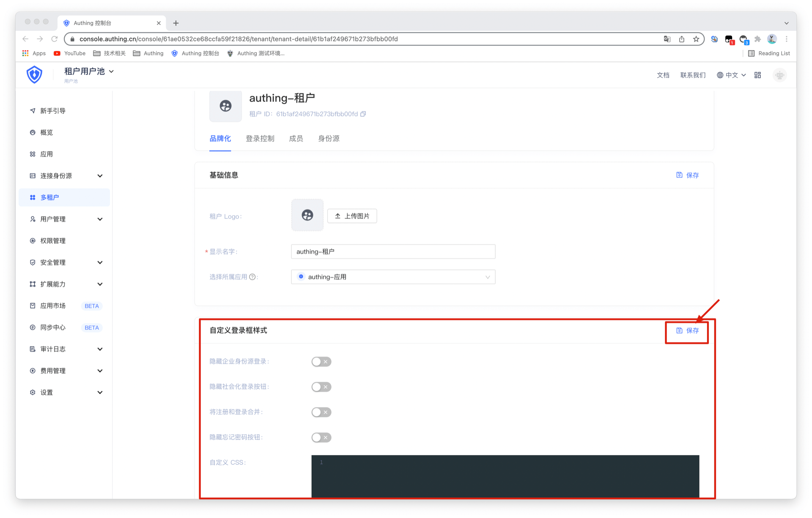Click 上传图片 upload button
The height and width of the screenshot is (518, 812).
[x=352, y=216]
